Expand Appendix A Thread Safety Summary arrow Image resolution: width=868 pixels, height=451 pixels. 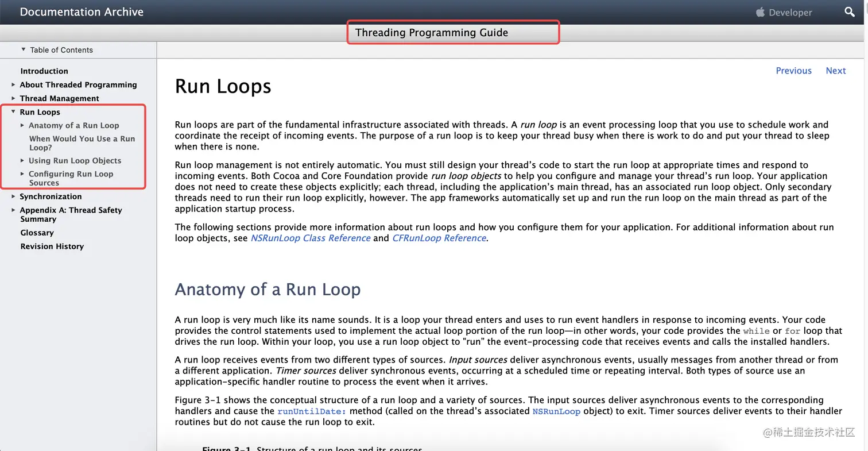pyautogui.click(x=13, y=210)
